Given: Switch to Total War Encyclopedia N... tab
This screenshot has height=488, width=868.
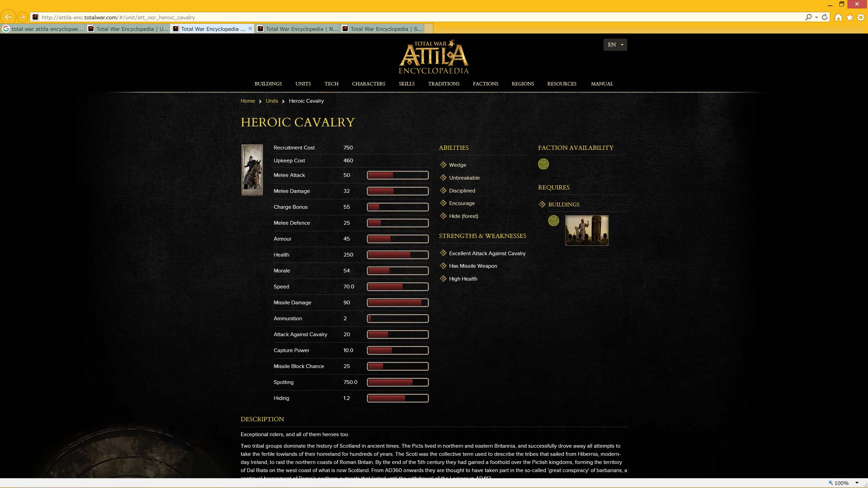Looking at the screenshot, I should point(297,29).
